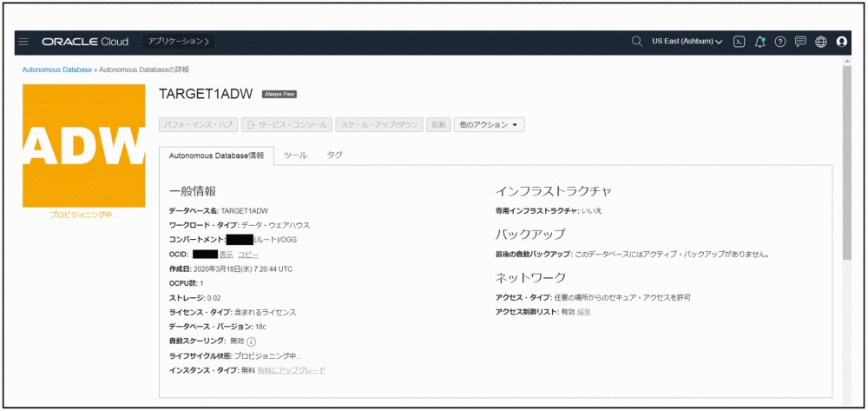Click the サービス・コンソール button
The height and width of the screenshot is (411, 868).
[287, 124]
